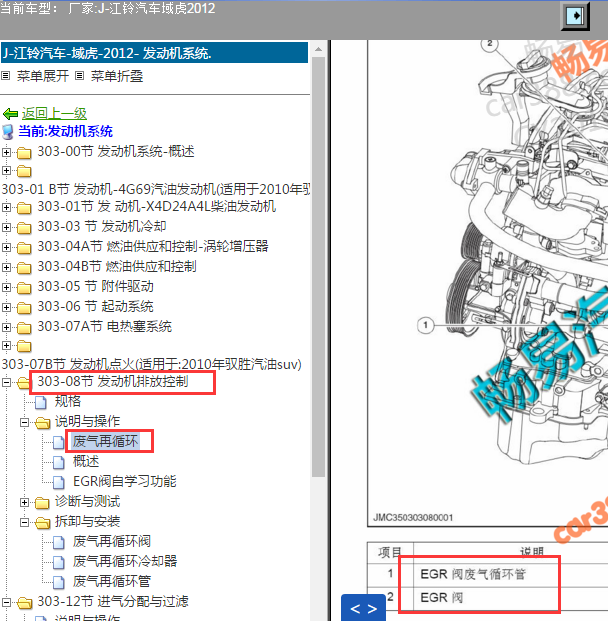Screen dimensions: 608x621
Task: Click folder icon above 303-01 B节 text
Action: (x=24, y=171)
